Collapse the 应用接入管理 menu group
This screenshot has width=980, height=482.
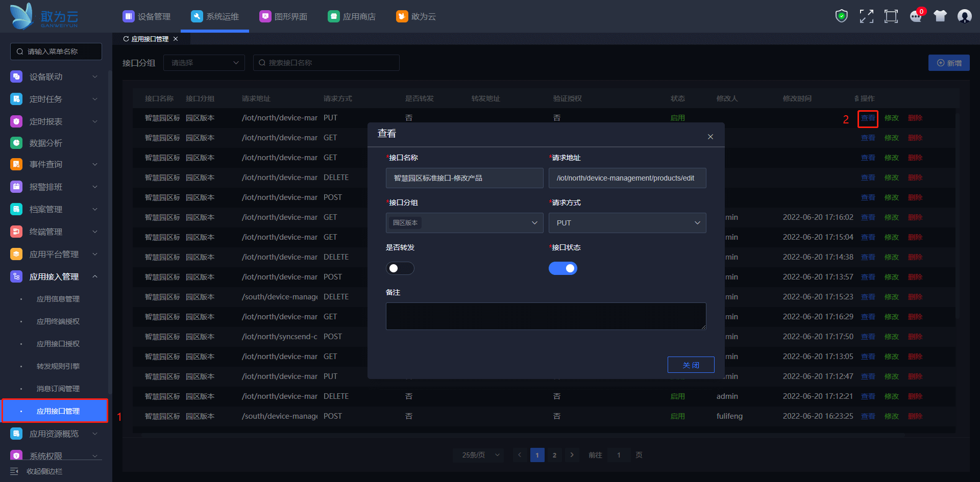click(95, 276)
